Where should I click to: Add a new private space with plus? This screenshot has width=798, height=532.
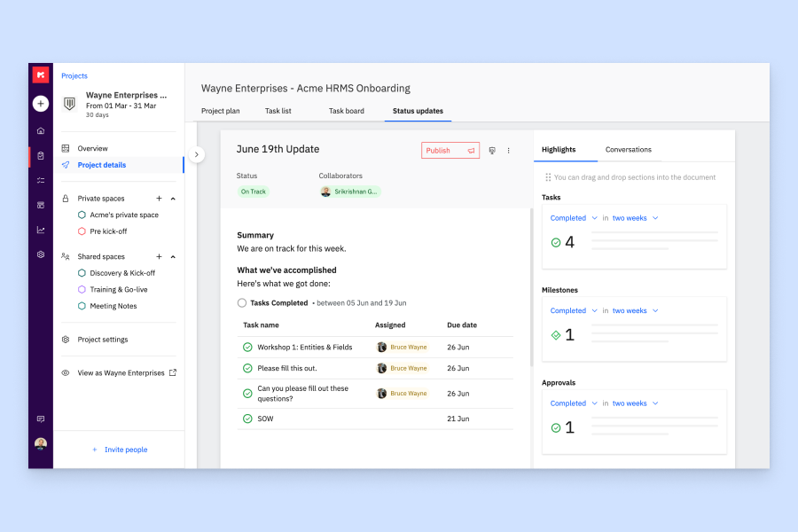[159, 199]
